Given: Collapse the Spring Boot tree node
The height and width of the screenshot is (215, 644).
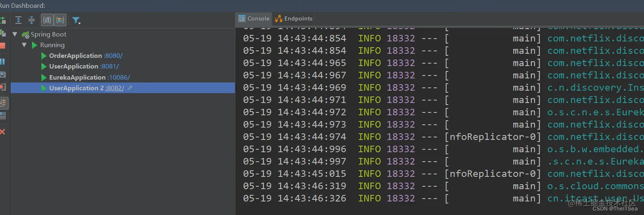Looking at the screenshot, I should click(15, 34).
